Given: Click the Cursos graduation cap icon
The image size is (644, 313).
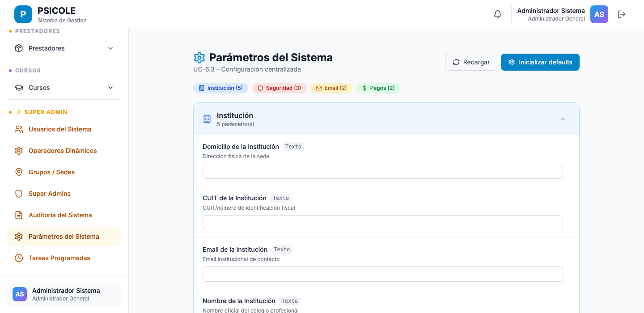Looking at the screenshot, I should pyautogui.click(x=19, y=88).
